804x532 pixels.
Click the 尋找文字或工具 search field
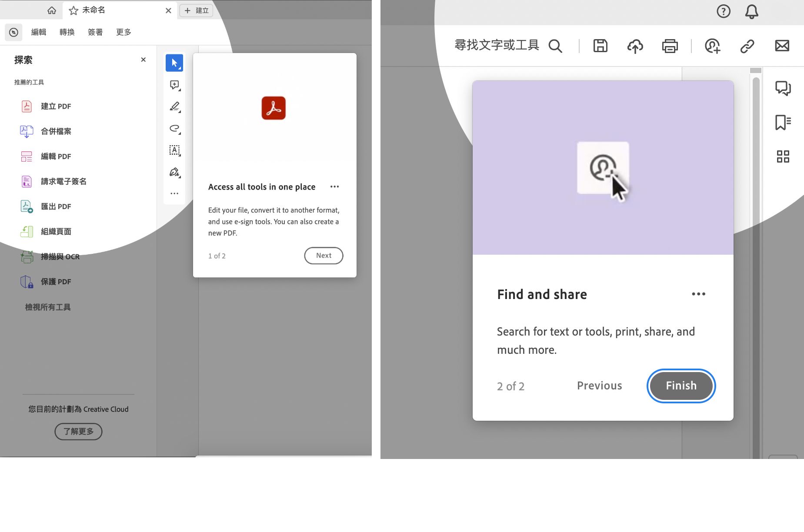coord(508,45)
